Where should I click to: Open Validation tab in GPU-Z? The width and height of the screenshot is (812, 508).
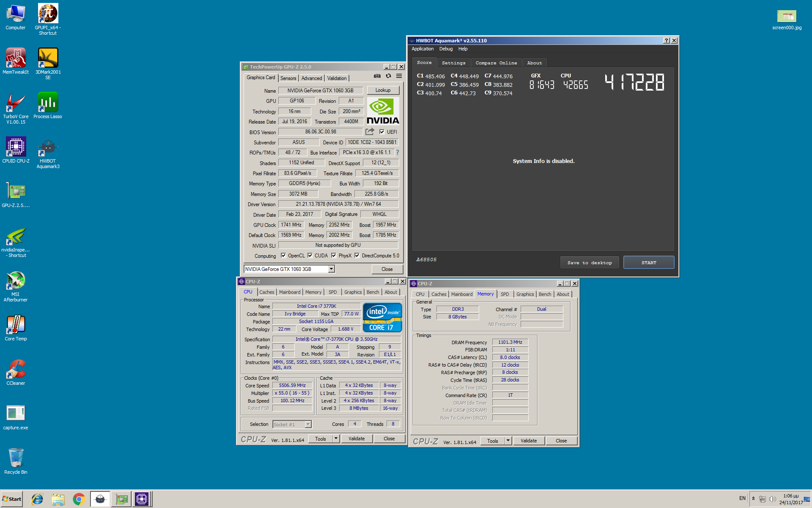(337, 78)
